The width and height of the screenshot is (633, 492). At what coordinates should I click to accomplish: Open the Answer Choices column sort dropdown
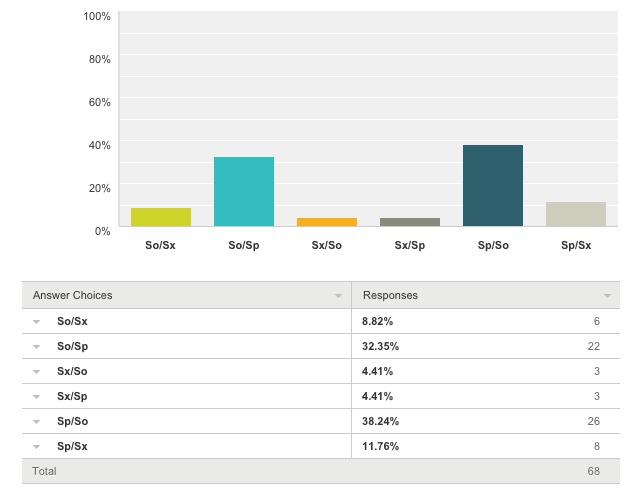point(338,297)
